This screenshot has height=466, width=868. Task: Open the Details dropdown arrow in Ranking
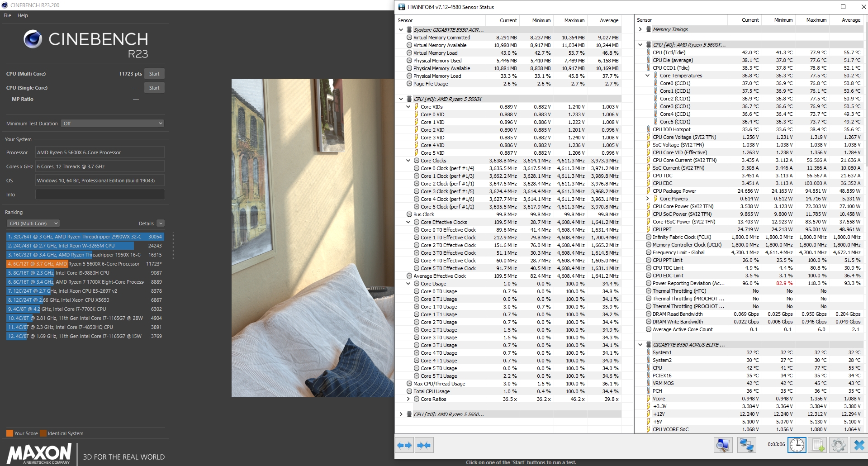pos(161,223)
